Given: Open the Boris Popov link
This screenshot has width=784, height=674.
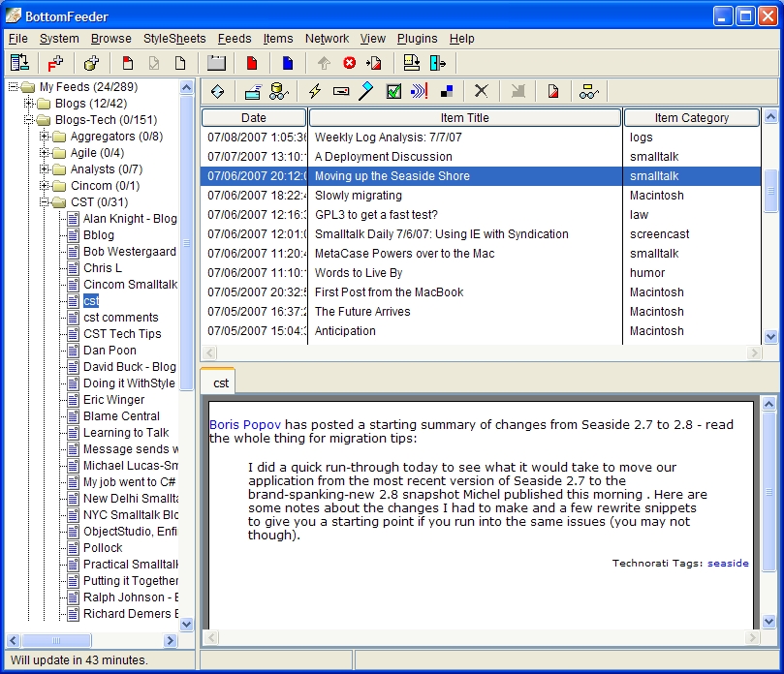Looking at the screenshot, I should point(245,425).
